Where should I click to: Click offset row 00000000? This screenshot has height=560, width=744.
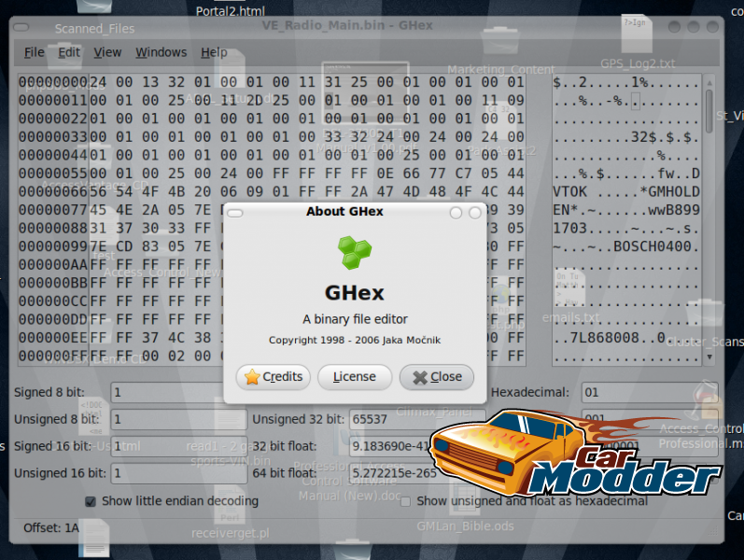point(53,82)
